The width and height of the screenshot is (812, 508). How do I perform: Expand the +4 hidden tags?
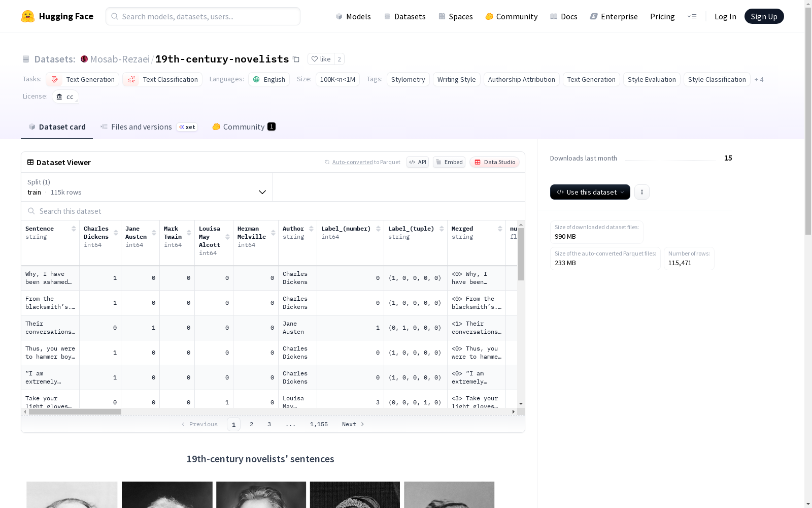759,79
